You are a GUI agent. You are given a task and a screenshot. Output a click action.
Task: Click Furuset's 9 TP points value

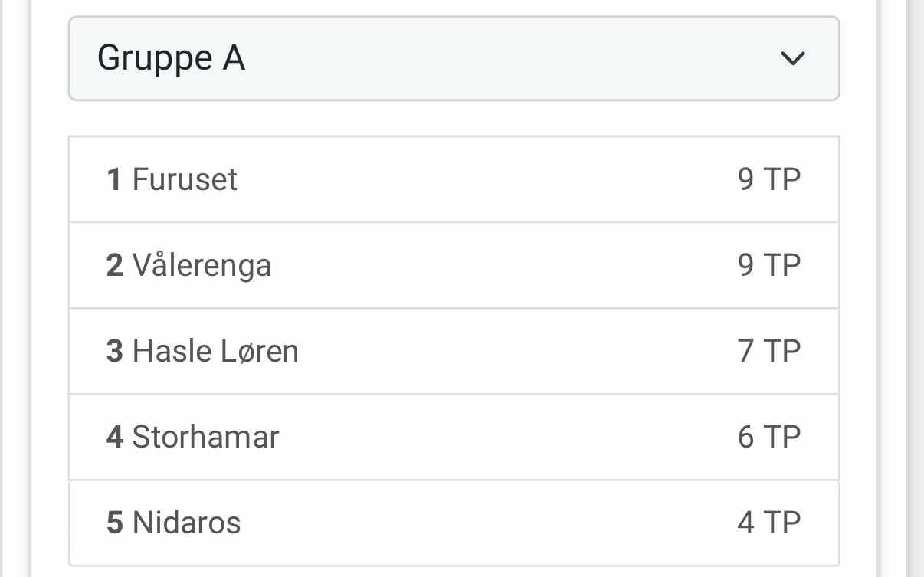click(x=768, y=179)
